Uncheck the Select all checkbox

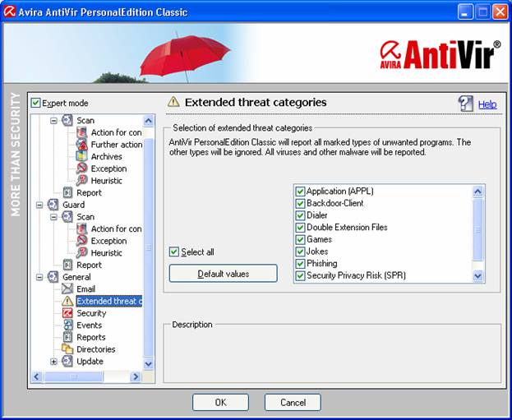[x=174, y=252]
